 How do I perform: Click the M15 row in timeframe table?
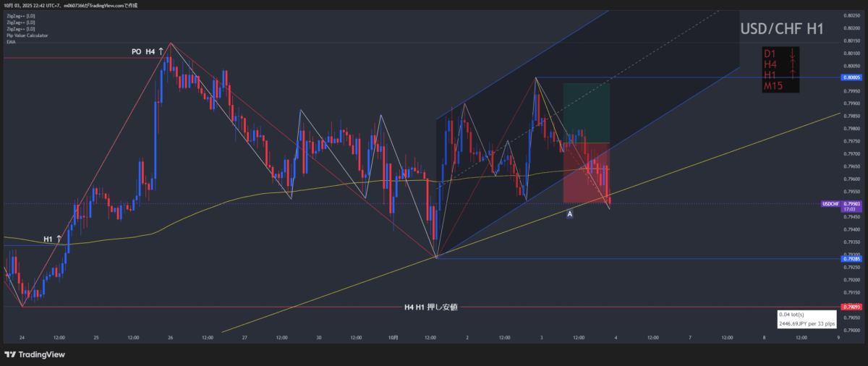[773, 86]
